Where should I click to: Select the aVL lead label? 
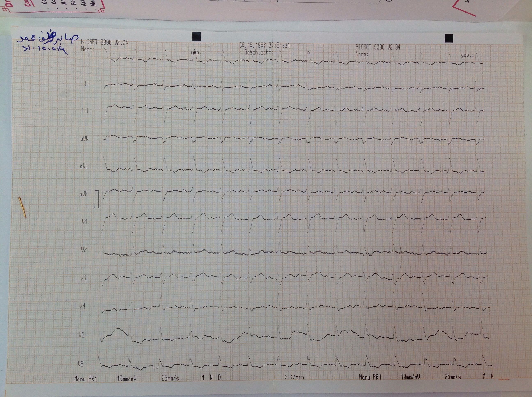point(84,166)
